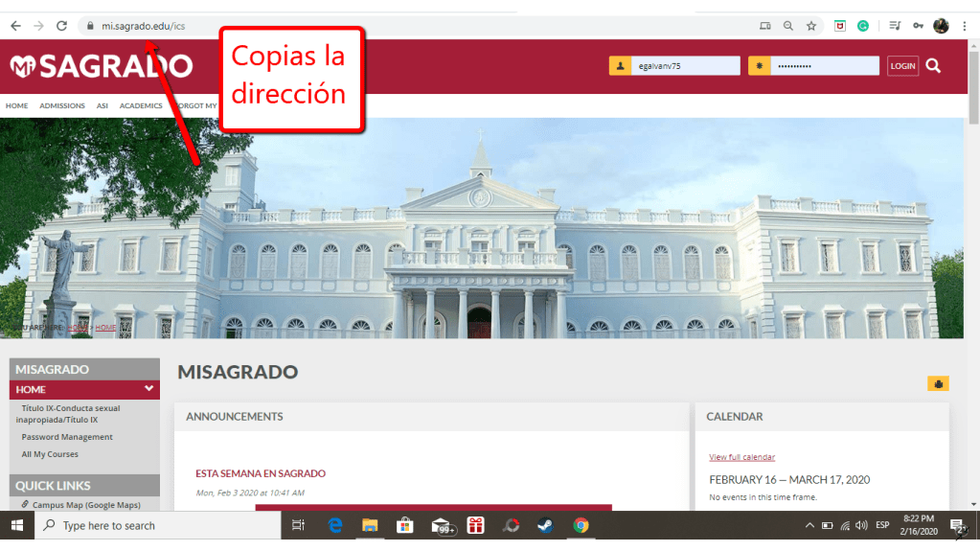Click the yellow print icon near MISAGRADO

(938, 383)
